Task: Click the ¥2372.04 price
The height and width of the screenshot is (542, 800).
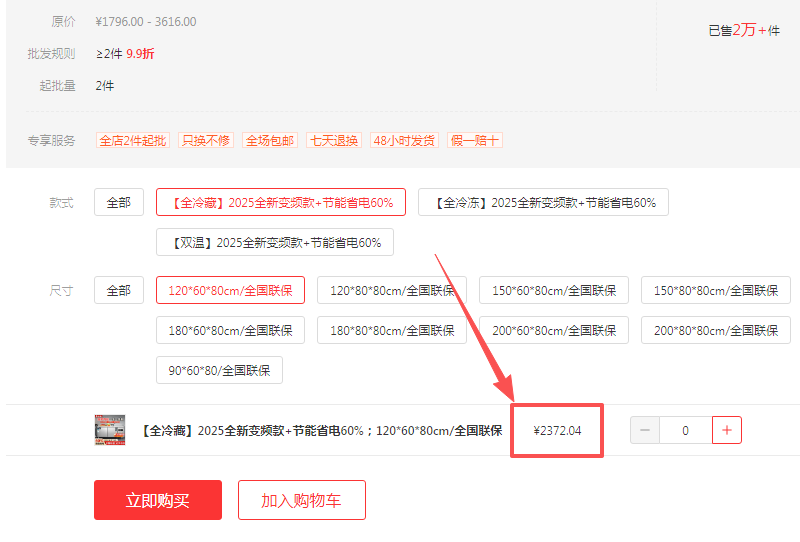Action: point(557,431)
